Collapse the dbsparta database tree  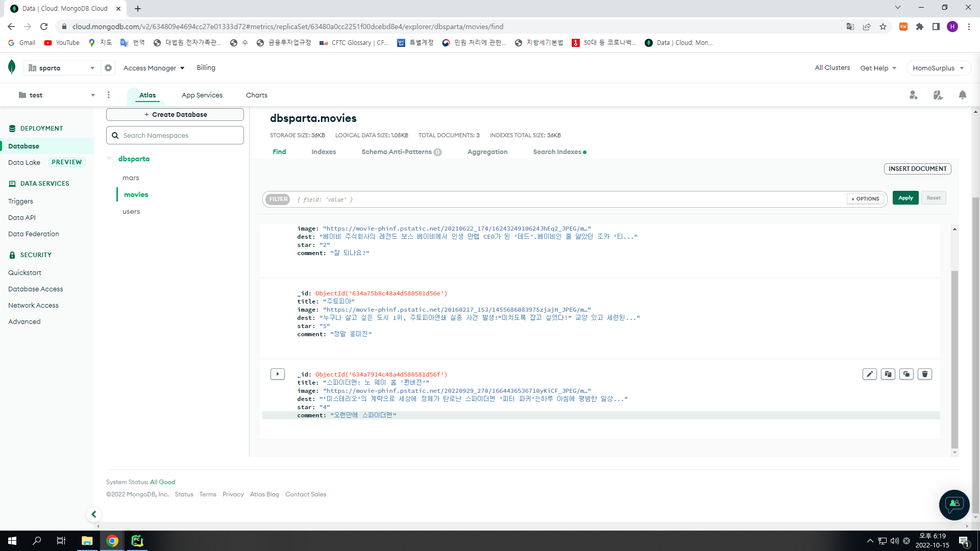coord(109,159)
